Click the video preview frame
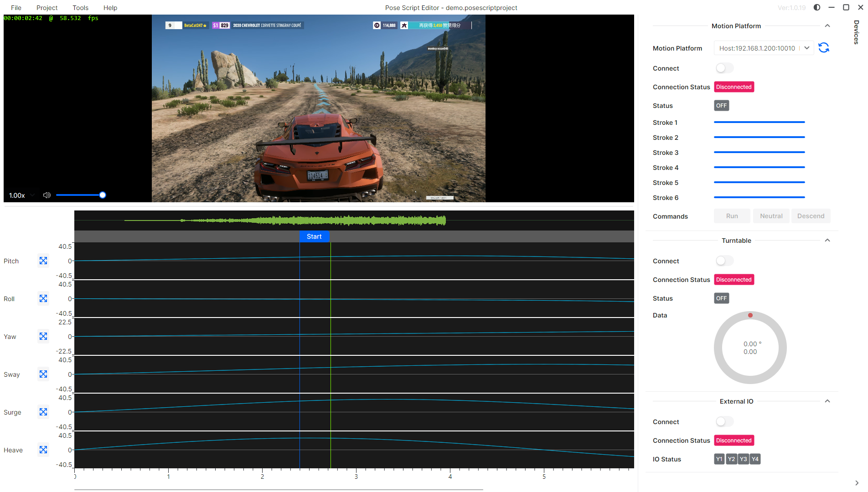 click(x=319, y=108)
